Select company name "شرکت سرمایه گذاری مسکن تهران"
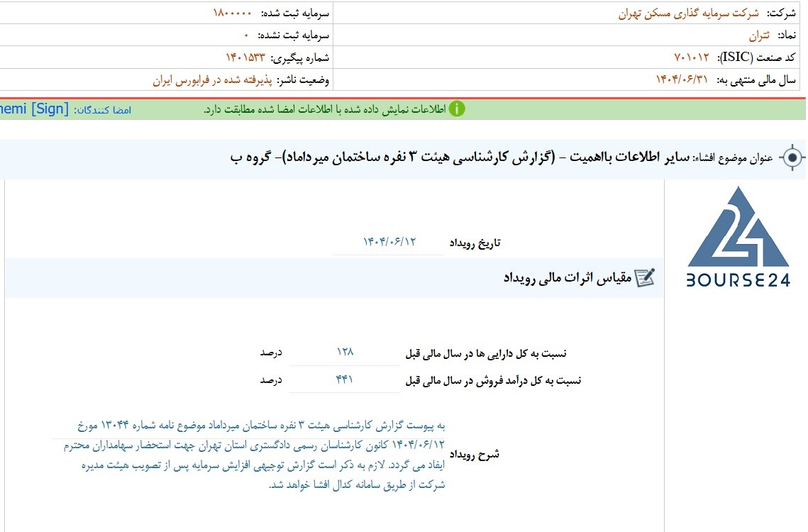This screenshot has width=808, height=532. pos(688,13)
